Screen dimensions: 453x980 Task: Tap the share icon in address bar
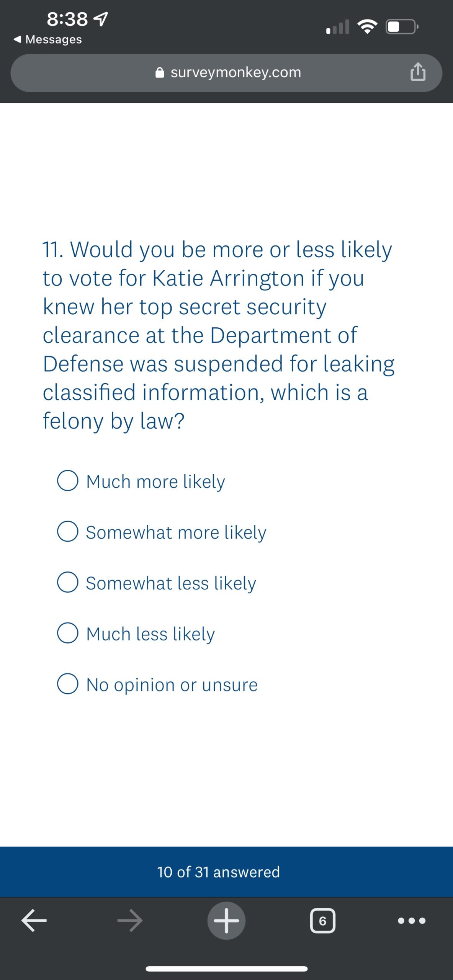418,72
